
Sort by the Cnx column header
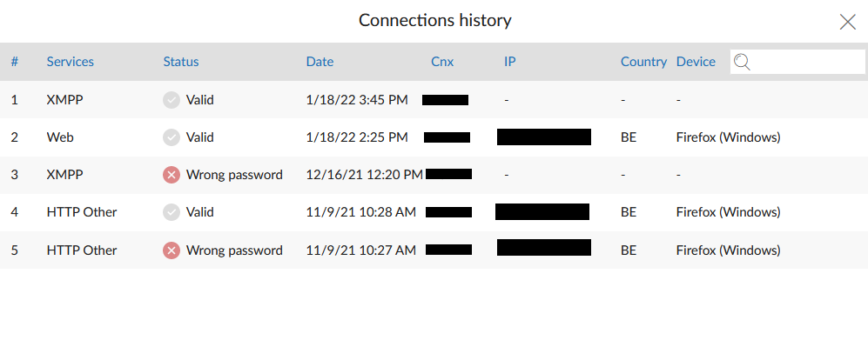point(442,62)
